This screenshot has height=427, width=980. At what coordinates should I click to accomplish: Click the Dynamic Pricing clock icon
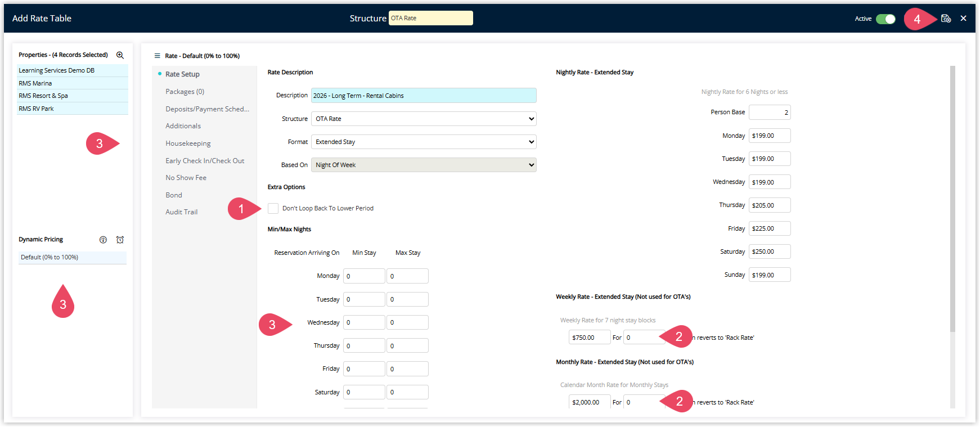[x=120, y=240]
